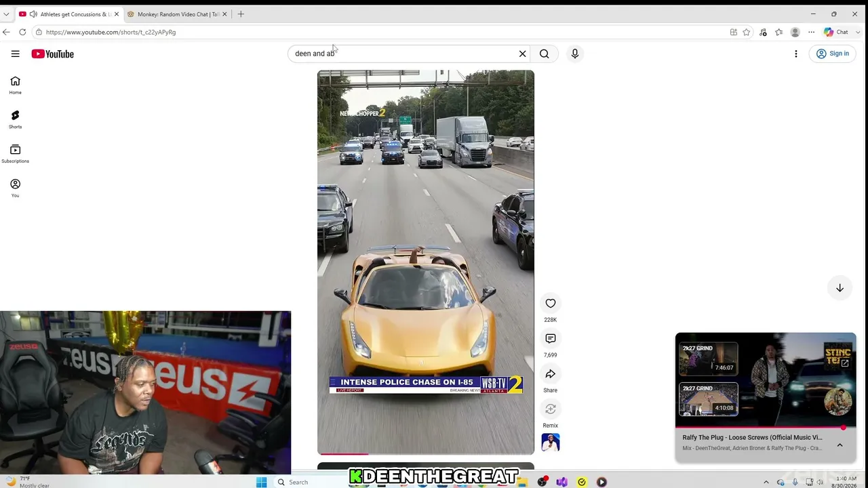Show hidden system tray icons
868x488 pixels.
(x=766, y=482)
